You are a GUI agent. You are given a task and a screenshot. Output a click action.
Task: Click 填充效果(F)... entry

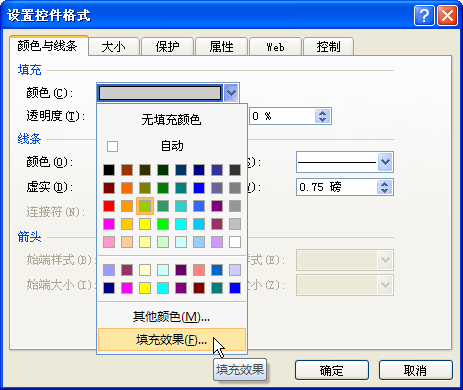point(172,340)
